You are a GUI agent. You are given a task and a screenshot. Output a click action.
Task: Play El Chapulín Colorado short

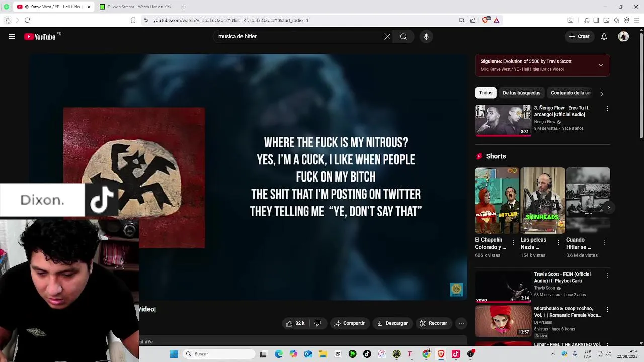(x=497, y=200)
